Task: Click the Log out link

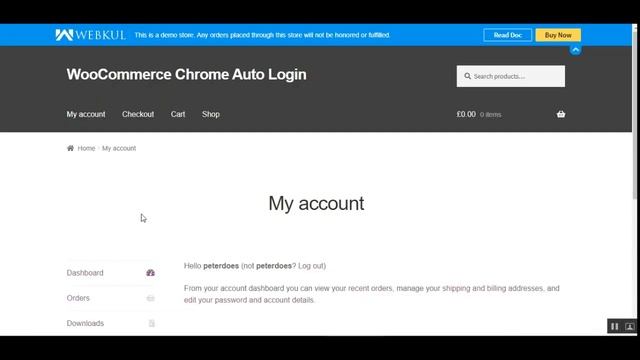Action: (311, 266)
